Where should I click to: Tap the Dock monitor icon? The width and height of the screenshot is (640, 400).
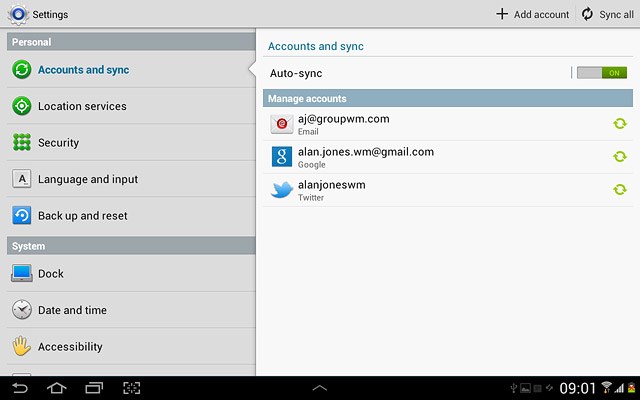22,273
